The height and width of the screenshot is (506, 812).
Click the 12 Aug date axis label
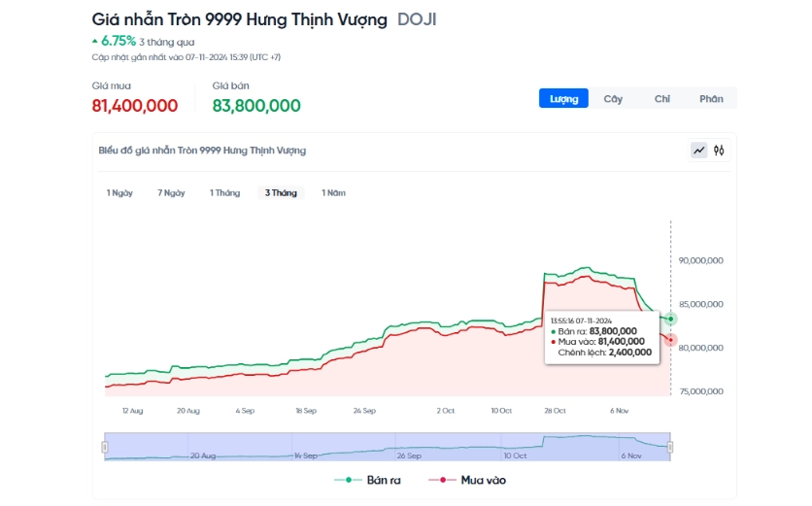(x=132, y=411)
